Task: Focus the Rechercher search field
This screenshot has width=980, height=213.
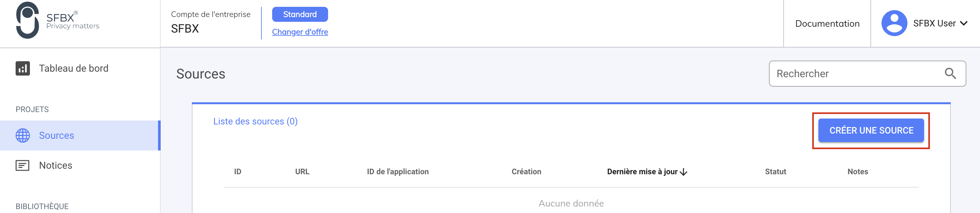Action: pyautogui.click(x=856, y=74)
